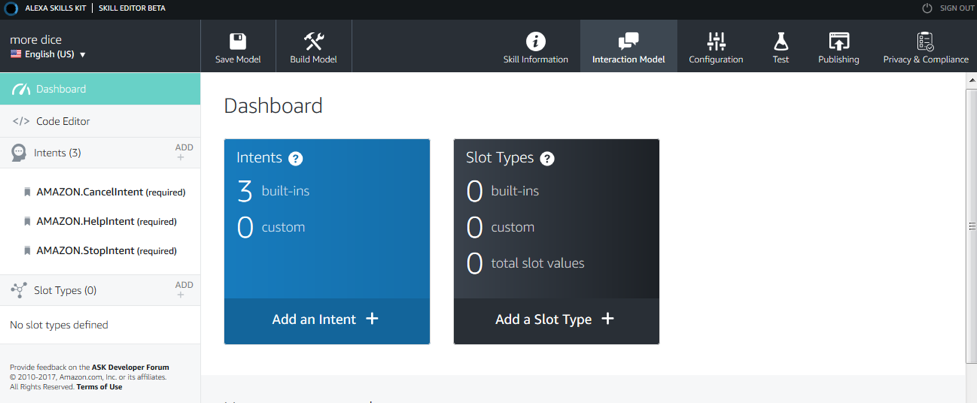Click bookmark icon beside AMAZON.StopIntent
977x403 pixels.
[27, 251]
